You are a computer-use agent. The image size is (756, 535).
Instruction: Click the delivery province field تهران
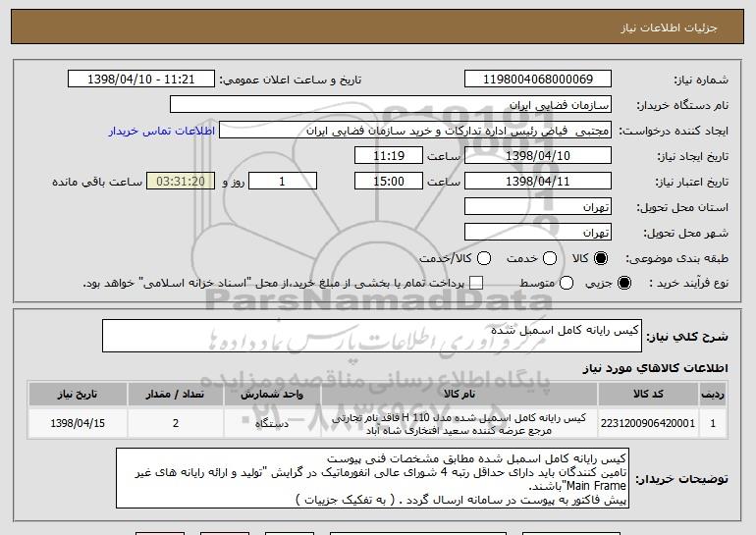538,207
